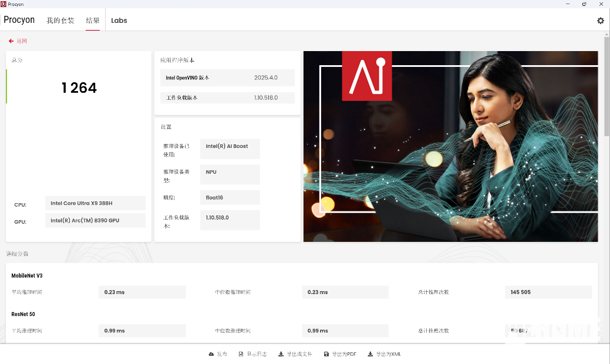Image resolution: width=610 pixels, height=364 pixels.
Task: Select the GPU field Intel(R) Arc(TM) B390
Action: point(95,221)
